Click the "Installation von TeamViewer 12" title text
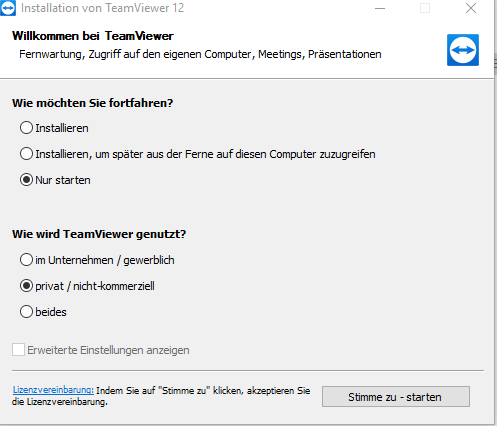 pyautogui.click(x=102, y=8)
